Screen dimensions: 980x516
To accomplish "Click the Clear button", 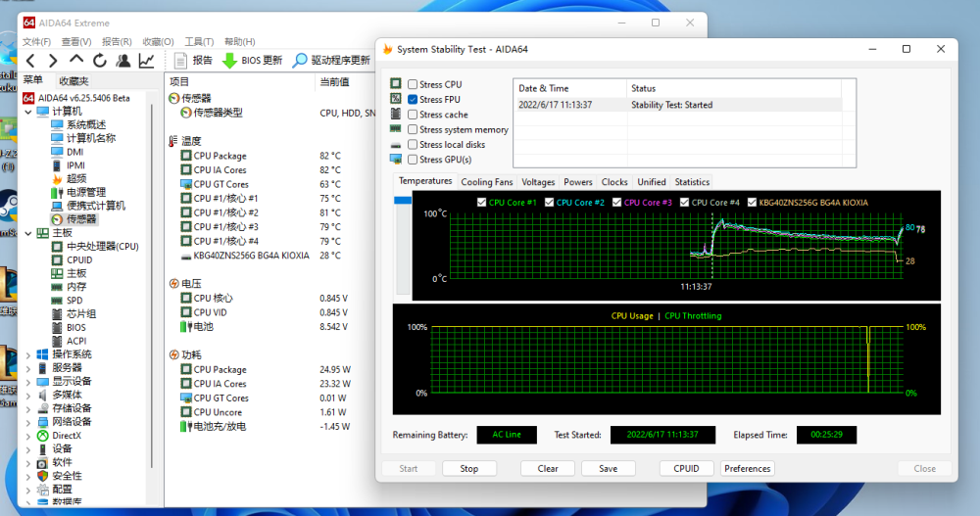I will pos(548,469).
